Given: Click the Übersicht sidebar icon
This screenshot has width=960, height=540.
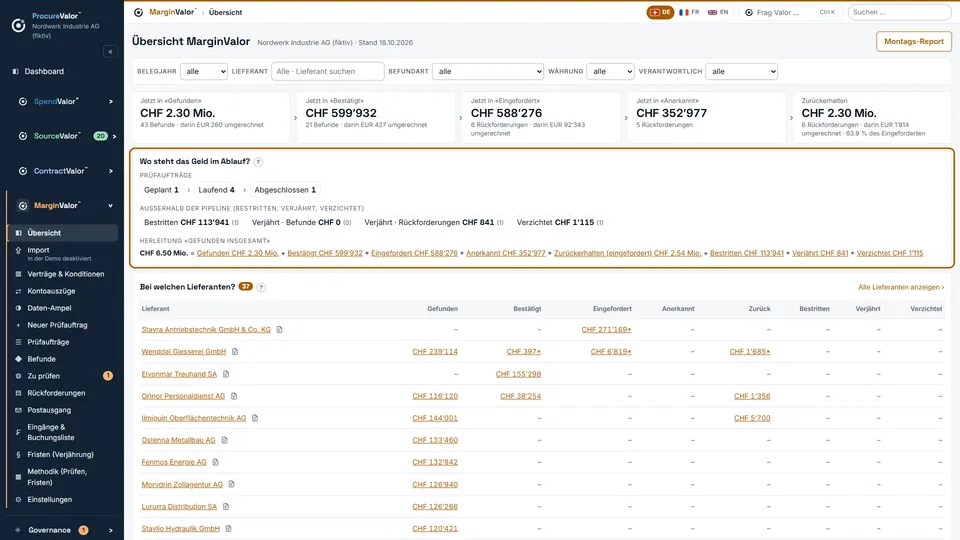Looking at the screenshot, I should click(x=18, y=233).
